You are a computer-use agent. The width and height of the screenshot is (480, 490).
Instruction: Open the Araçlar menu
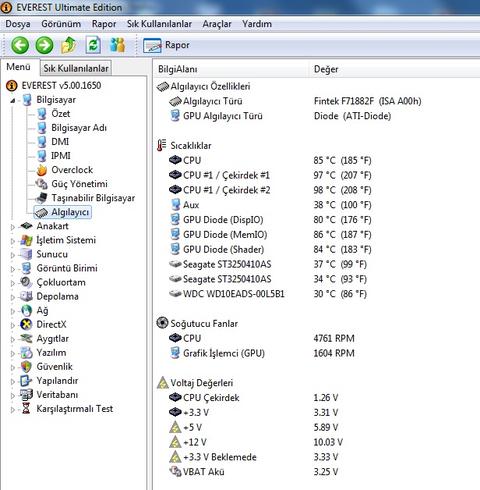click(217, 24)
